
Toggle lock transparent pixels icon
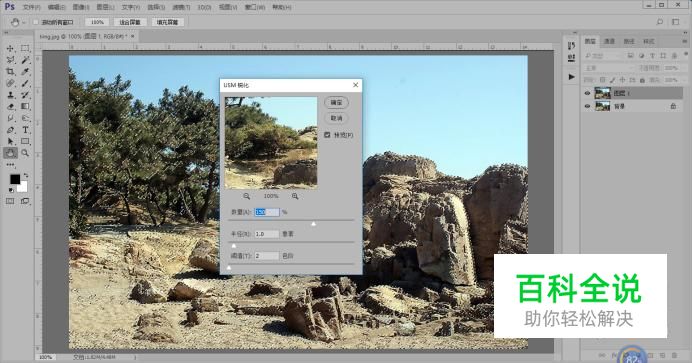pyautogui.click(x=602, y=80)
